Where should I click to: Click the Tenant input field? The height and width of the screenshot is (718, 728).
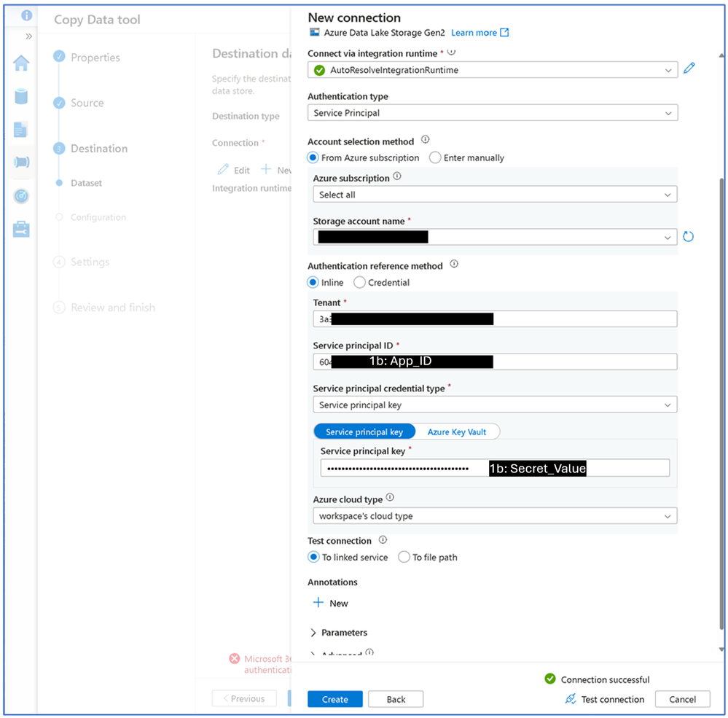pyautogui.click(x=495, y=319)
